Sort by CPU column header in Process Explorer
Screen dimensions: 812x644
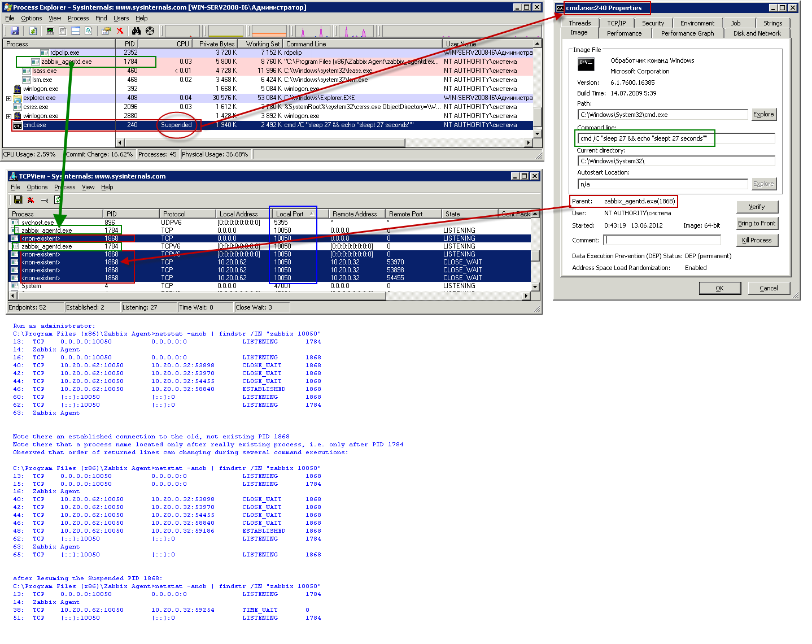click(x=164, y=43)
